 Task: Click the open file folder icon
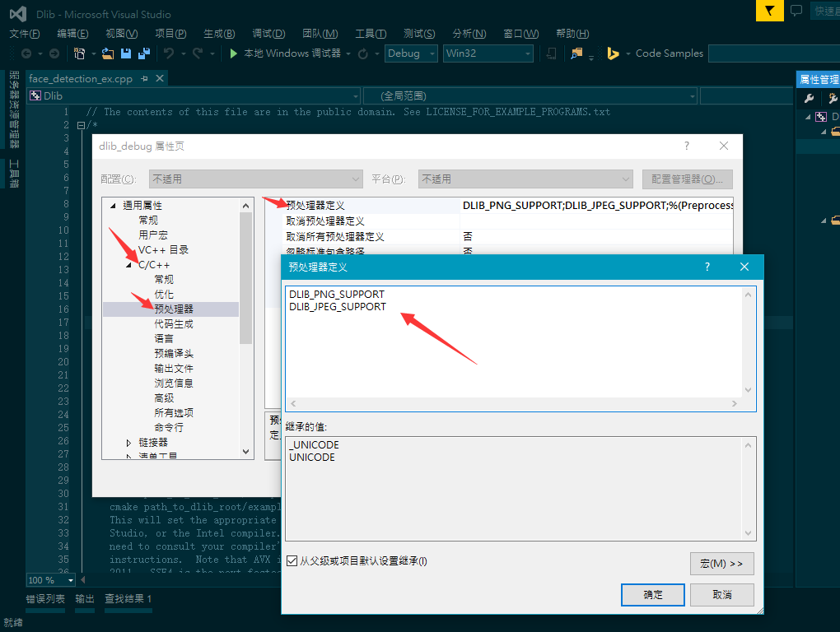(108, 53)
